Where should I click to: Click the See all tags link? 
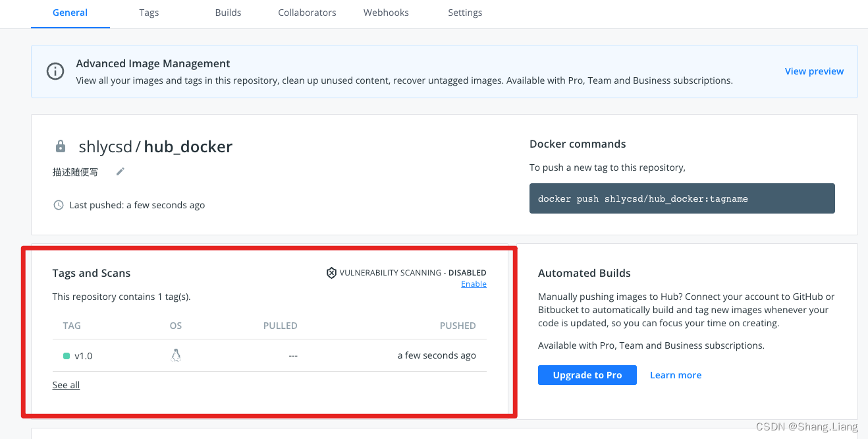point(66,385)
